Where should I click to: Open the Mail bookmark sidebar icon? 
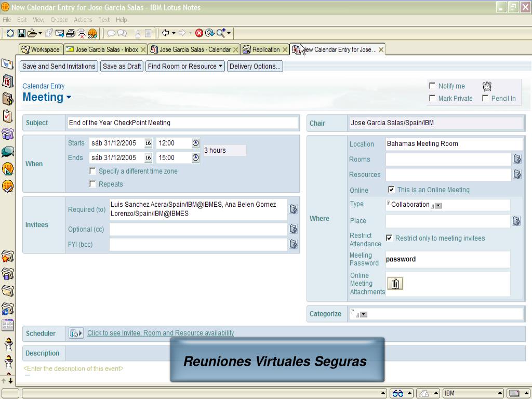click(x=7, y=64)
